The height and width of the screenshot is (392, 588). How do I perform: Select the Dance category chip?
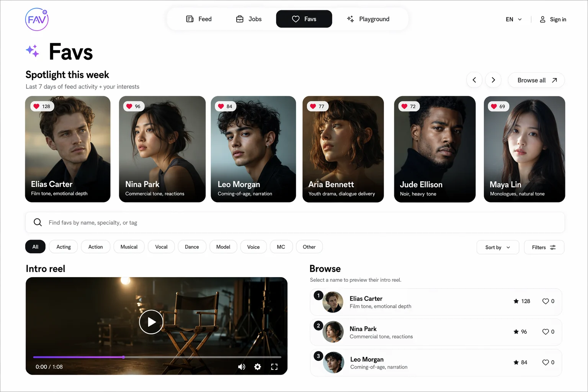192,247
